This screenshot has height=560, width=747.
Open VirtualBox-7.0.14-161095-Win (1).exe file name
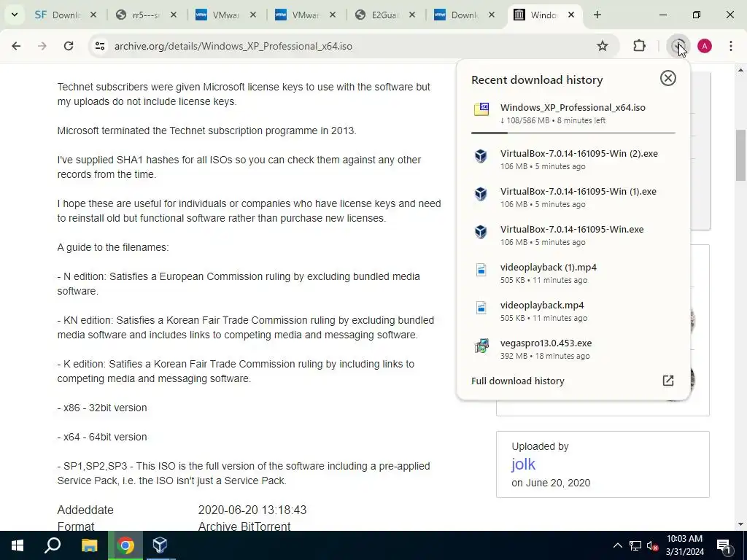point(578,192)
